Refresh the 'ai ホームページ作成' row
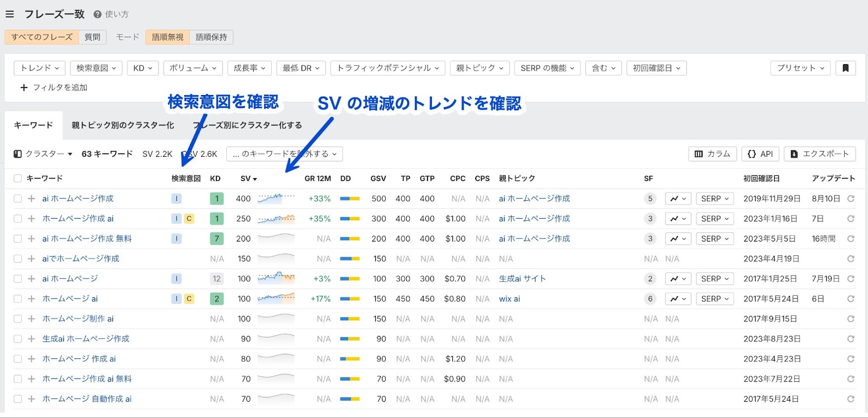Viewport: 868px width, 418px height. point(851,199)
